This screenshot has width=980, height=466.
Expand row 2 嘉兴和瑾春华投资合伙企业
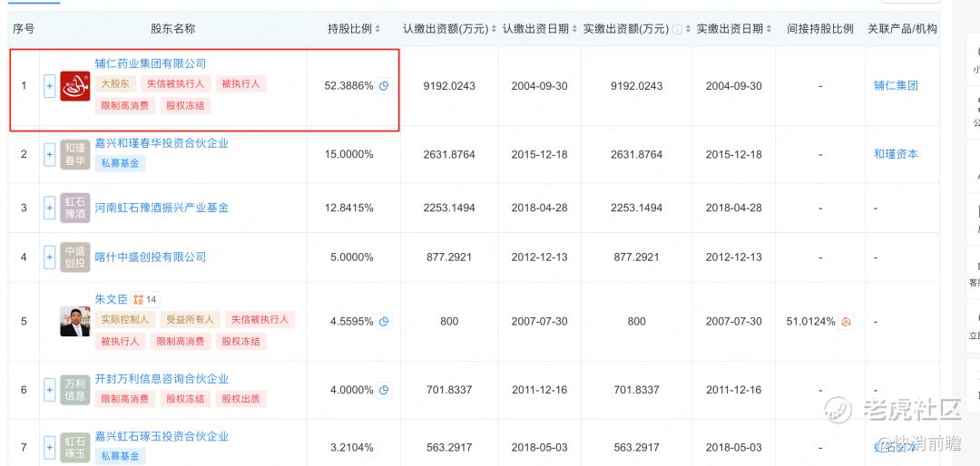point(49,154)
